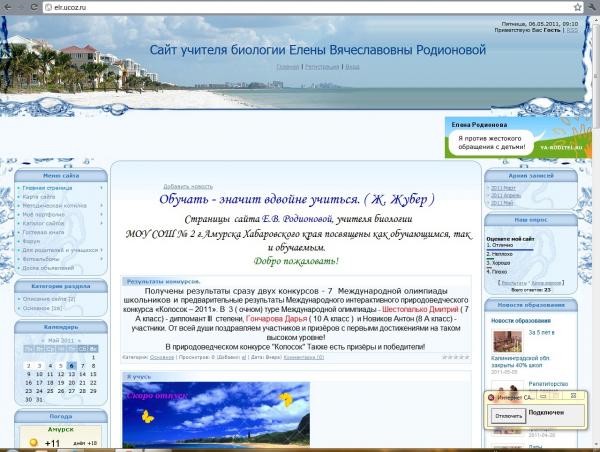600x452 pixels.
Task: Open Основное category link under news
Action: pyautogui.click(x=162, y=357)
